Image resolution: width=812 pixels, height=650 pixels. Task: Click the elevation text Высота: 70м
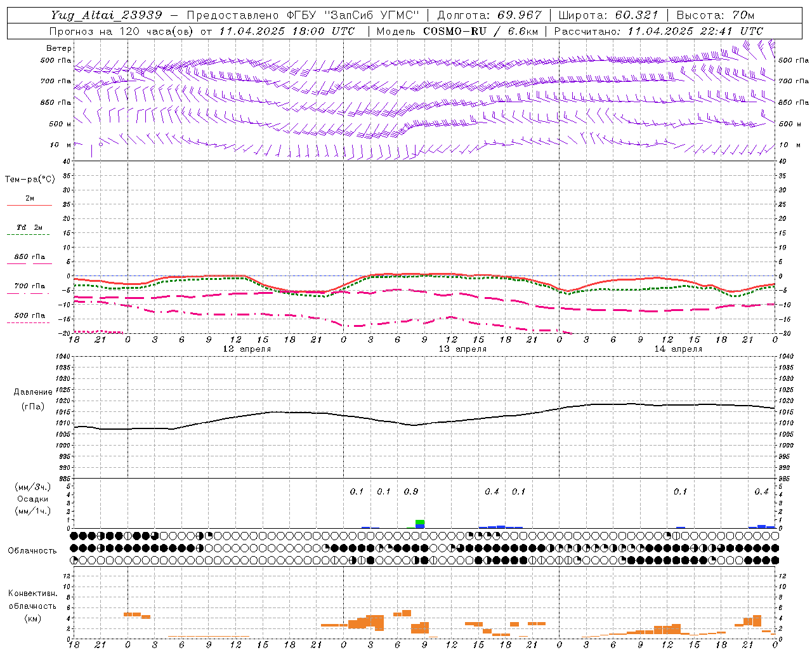(x=716, y=15)
